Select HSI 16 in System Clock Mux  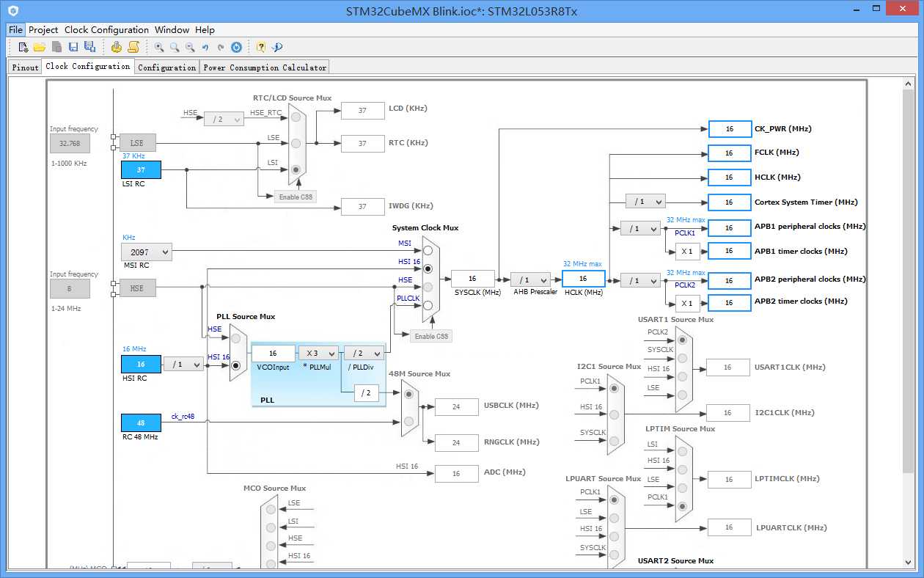(428, 268)
